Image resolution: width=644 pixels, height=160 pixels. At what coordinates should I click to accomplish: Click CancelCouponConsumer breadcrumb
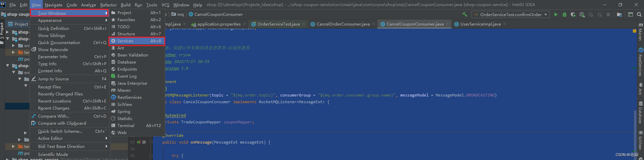(x=215, y=14)
